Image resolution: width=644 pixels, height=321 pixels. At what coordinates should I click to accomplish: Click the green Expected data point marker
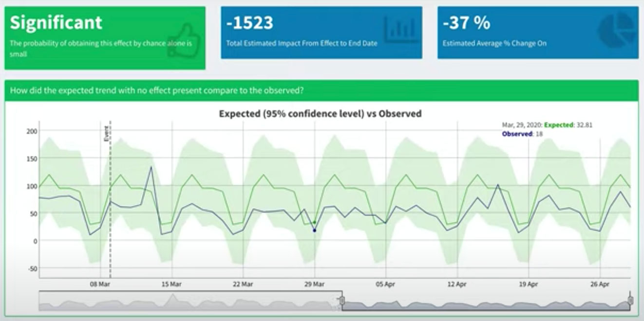[315, 223]
